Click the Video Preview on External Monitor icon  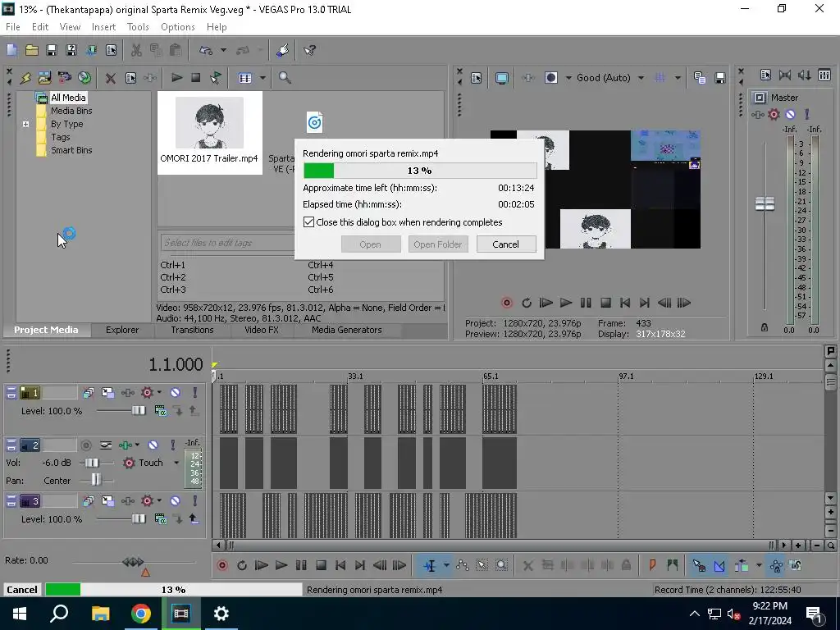[502, 78]
